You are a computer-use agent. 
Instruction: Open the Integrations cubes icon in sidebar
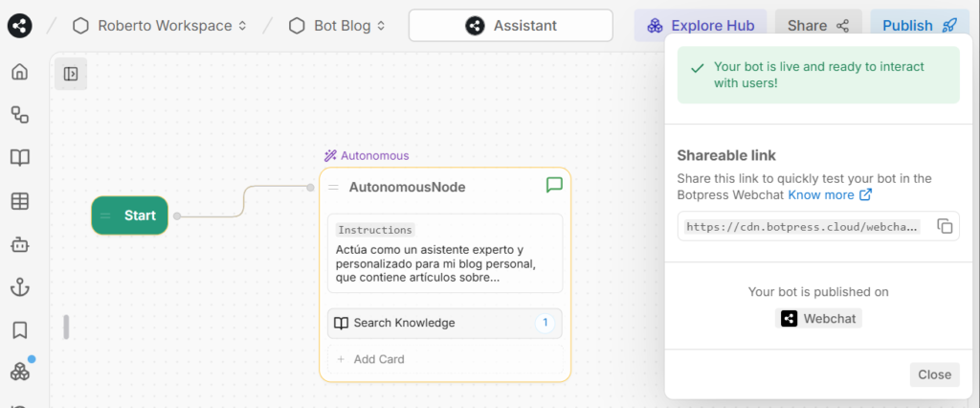coord(20,372)
